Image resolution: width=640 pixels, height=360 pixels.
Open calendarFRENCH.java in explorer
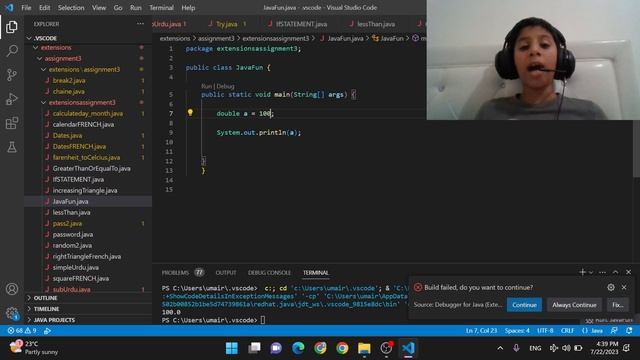tap(83, 124)
